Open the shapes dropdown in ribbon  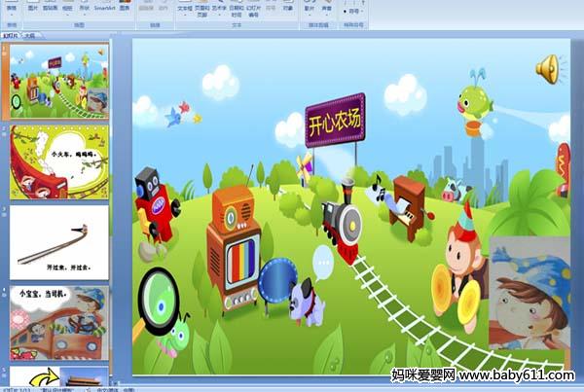(x=86, y=9)
